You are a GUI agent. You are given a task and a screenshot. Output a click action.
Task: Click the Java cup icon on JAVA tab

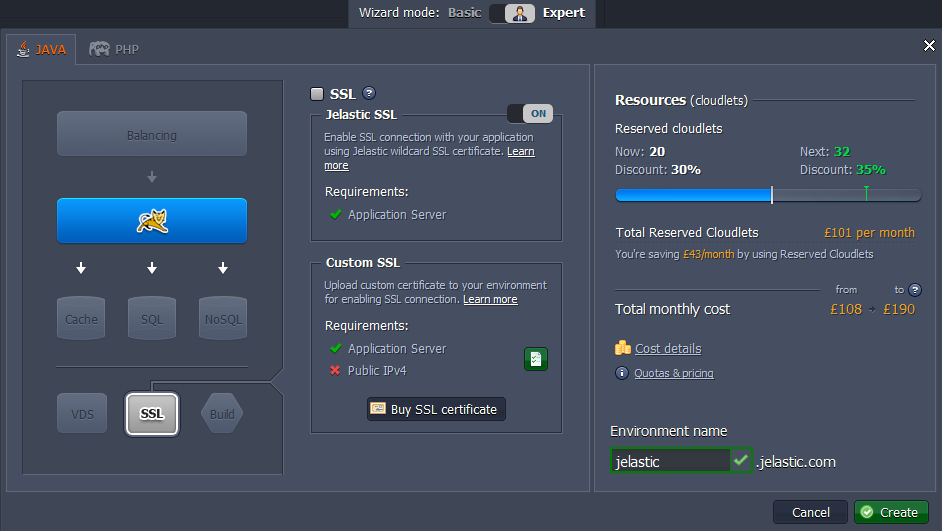(x=23, y=49)
